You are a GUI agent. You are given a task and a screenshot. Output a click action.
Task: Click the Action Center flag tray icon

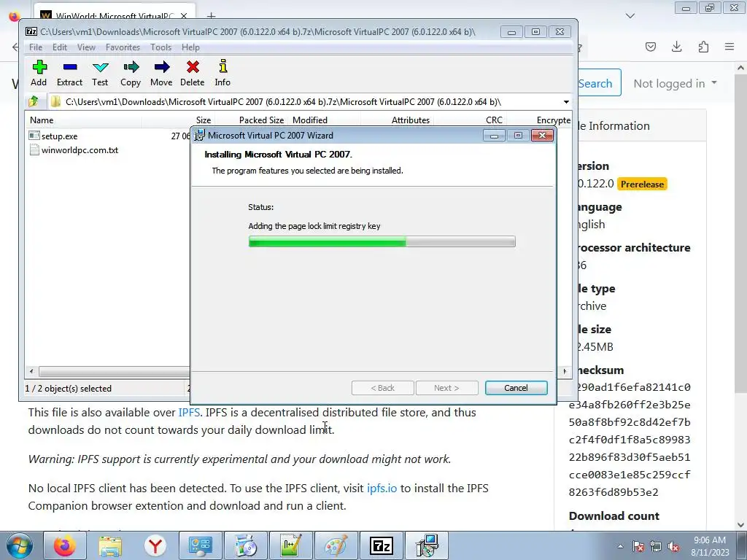click(638, 546)
